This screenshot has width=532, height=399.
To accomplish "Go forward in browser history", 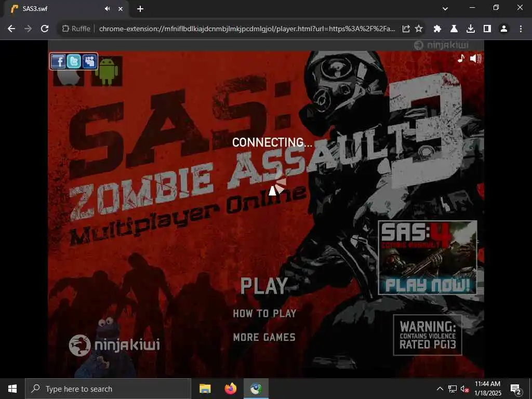I will pyautogui.click(x=28, y=29).
